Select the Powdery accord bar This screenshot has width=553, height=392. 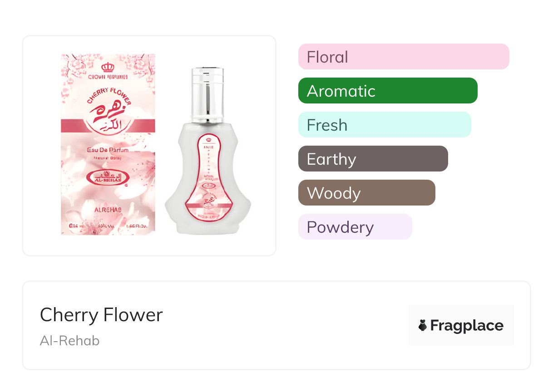[x=355, y=227]
